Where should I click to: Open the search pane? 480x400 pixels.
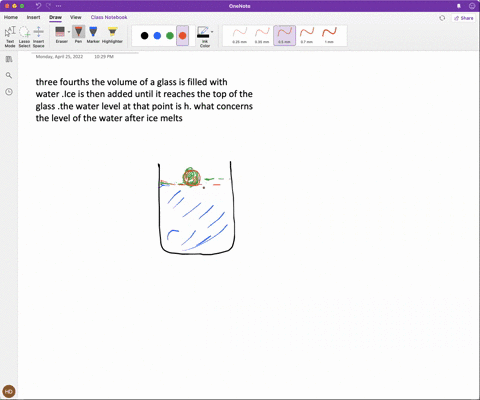pyautogui.click(x=9, y=75)
